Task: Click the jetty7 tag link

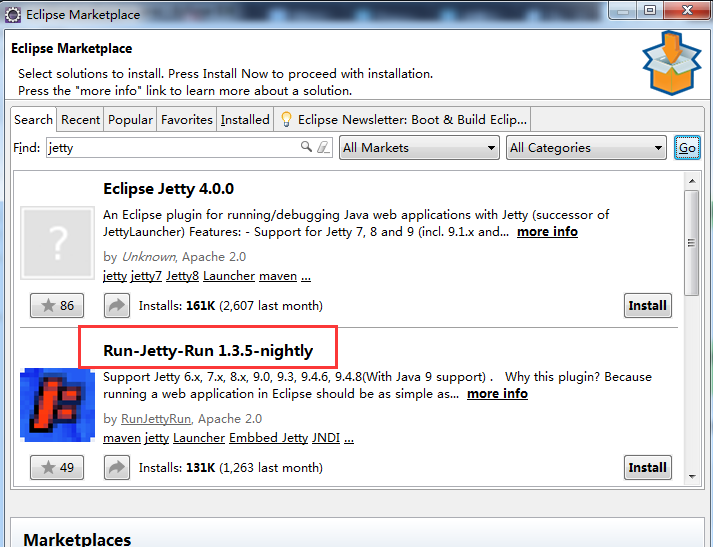Action: click(146, 276)
